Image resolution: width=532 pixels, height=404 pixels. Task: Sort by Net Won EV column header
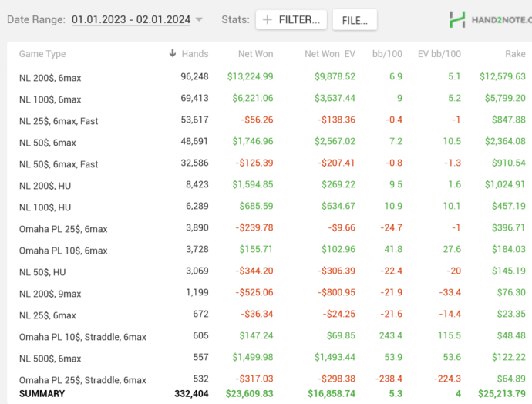tap(330, 54)
